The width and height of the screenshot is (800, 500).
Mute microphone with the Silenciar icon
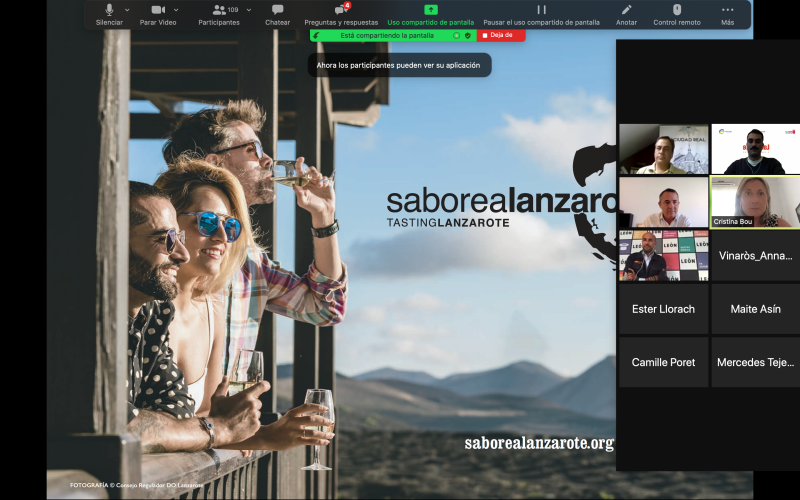pos(109,10)
